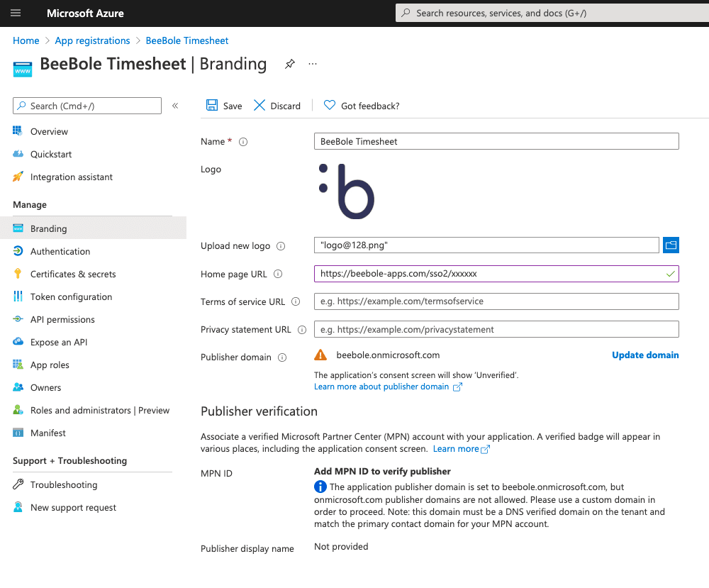
Task: Discard the branding changes
Action: click(277, 105)
